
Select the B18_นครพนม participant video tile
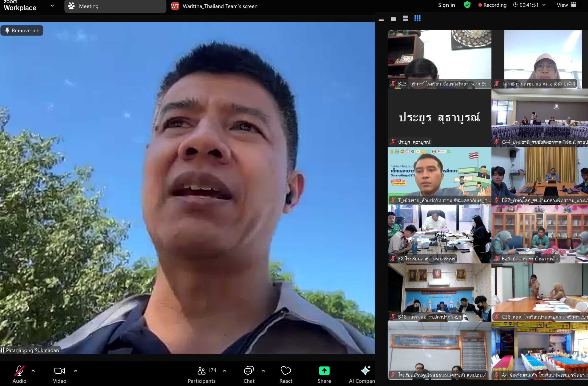click(439, 292)
